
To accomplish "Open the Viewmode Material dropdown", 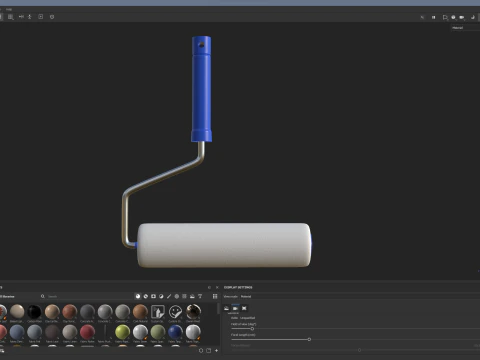I will (246, 296).
